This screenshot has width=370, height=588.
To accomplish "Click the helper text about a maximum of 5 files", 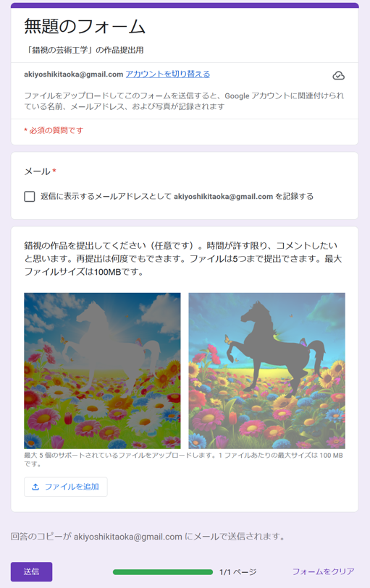I will click(183, 459).
